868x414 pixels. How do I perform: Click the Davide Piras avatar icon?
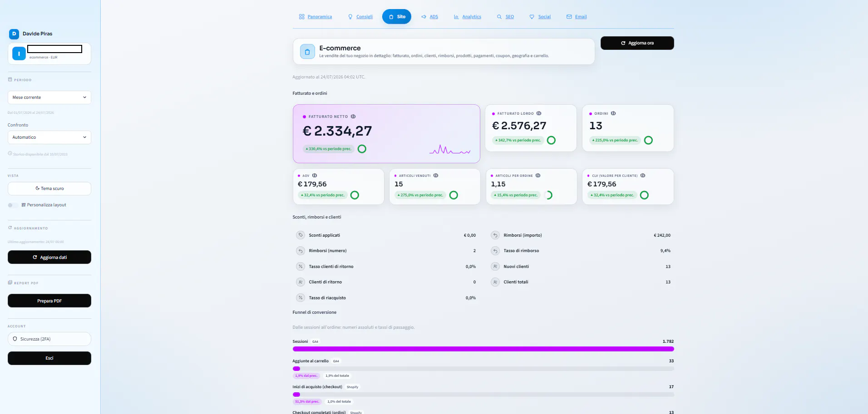click(14, 34)
